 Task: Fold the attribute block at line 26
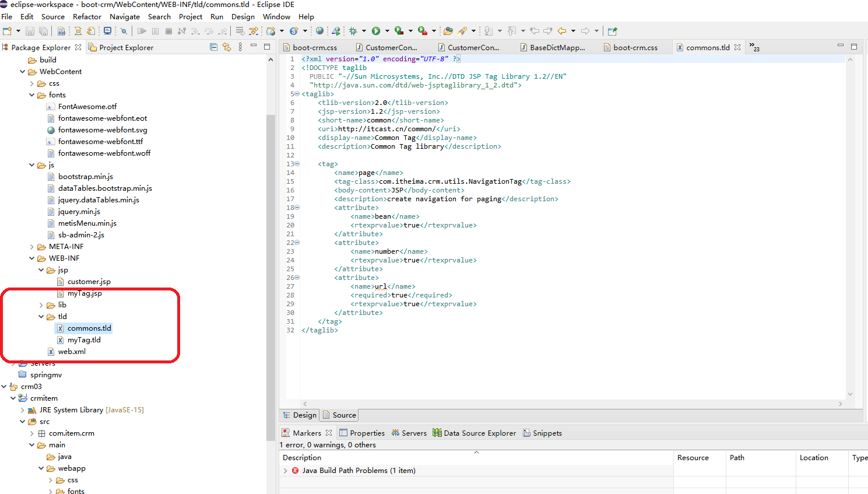click(x=297, y=278)
